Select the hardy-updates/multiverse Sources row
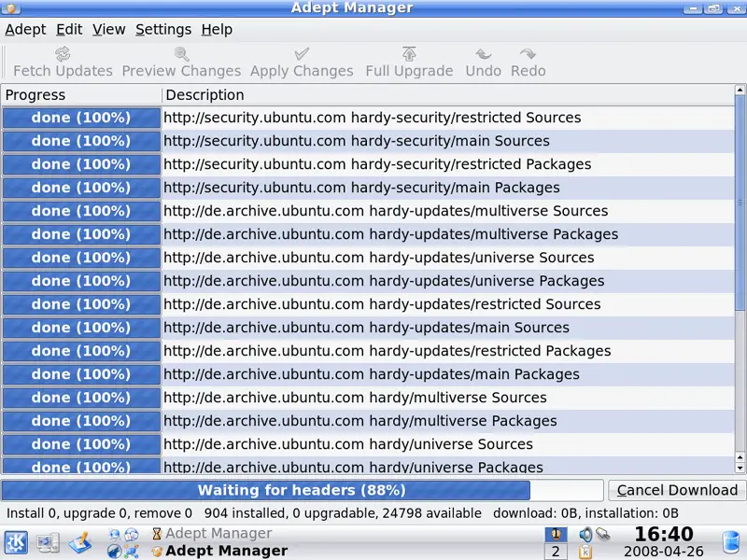The width and height of the screenshot is (747, 560). (x=368, y=211)
